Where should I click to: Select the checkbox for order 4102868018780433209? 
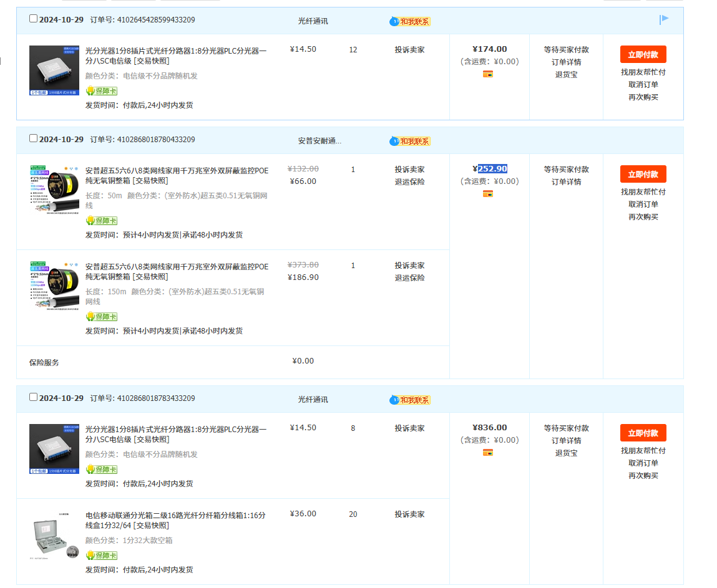(x=34, y=138)
